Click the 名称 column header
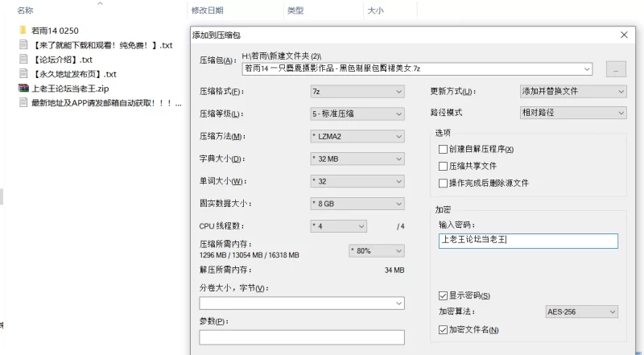644x355 pixels. [25, 11]
